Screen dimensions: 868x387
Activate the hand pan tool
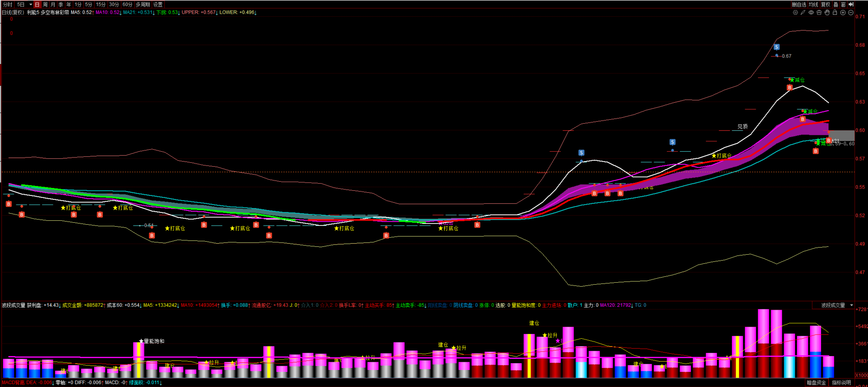pos(827,12)
